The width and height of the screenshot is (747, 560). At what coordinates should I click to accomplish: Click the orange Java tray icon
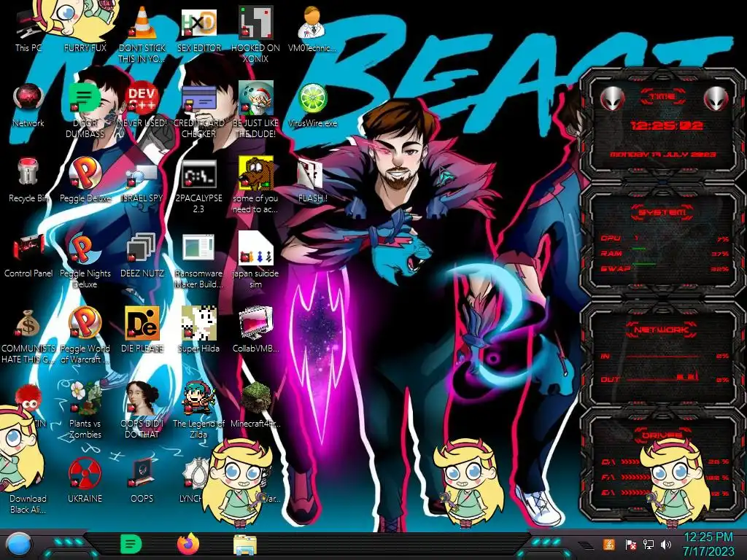608,544
